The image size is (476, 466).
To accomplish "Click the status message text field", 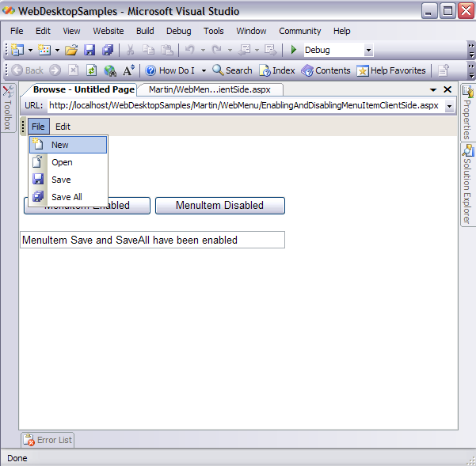I will (x=152, y=240).
